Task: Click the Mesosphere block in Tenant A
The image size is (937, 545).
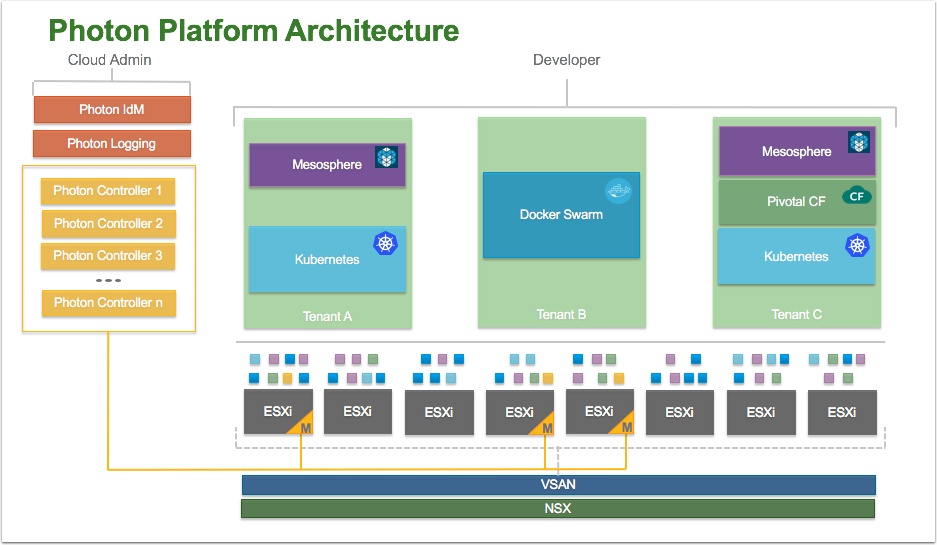Action: (x=327, y=164)
